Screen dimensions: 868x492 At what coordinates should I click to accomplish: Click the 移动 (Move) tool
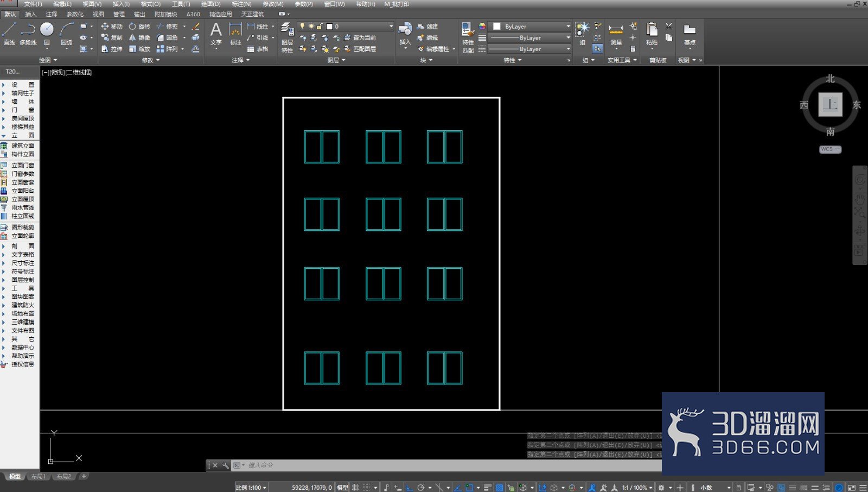pos(112,26)
